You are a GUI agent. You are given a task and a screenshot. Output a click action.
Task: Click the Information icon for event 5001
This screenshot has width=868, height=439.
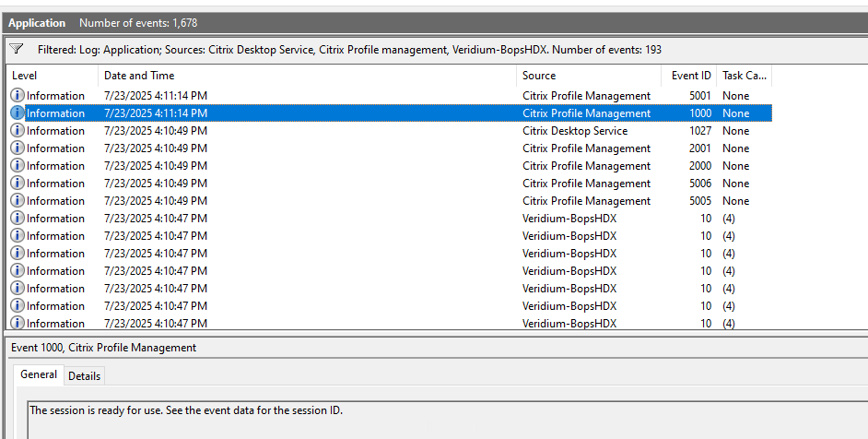tap(18, 96)
